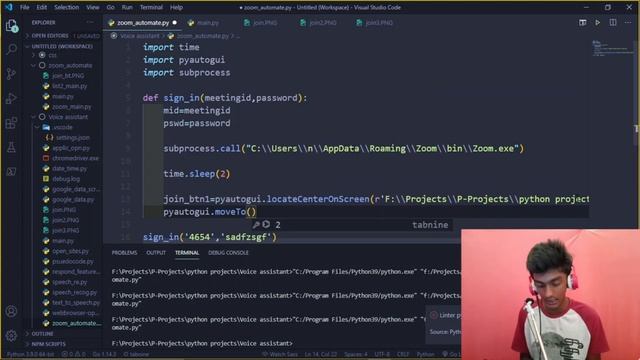Expand the css folder
This screenshot has width=640, height=360.
(x=52, y=55)
